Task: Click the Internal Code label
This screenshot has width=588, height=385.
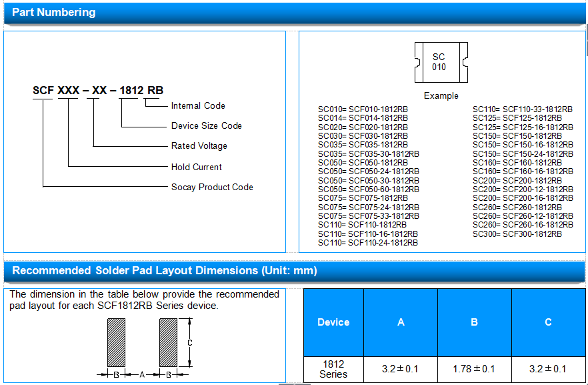Action: (198, 106)
